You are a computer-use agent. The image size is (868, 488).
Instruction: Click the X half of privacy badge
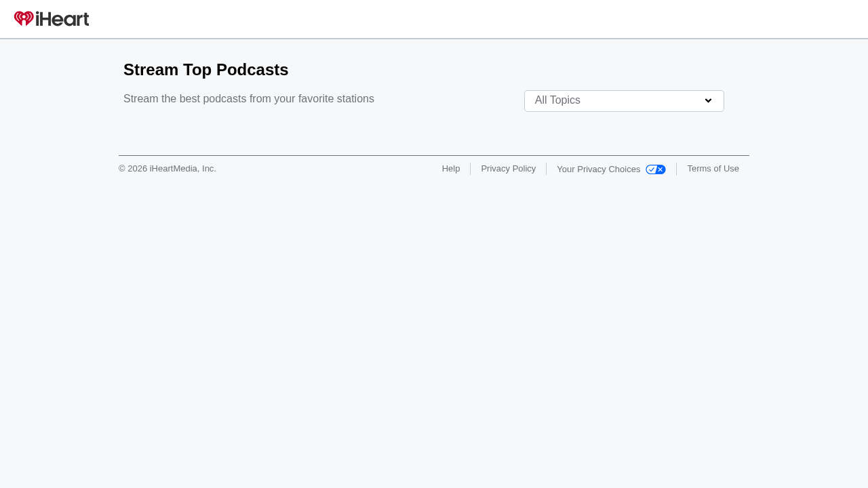[660, 169]
